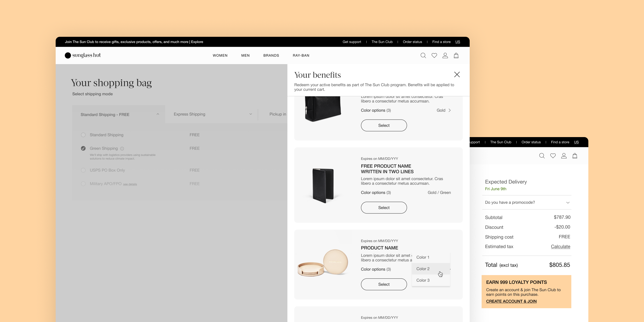Open shopping bag icon in main window
Viewport: 644px width, 322px height.
(x=456, y=55)
